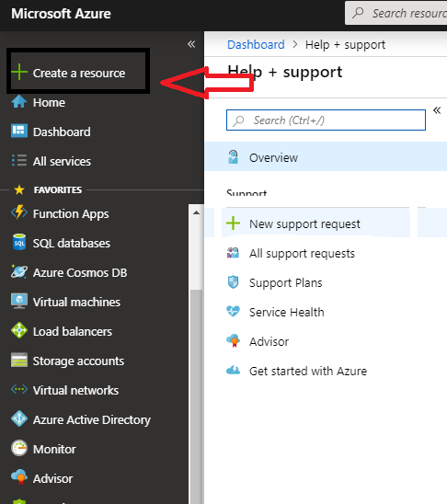
Task: Click Advisor ribbon icon in Help + support menu
Action: click(233, 341)
